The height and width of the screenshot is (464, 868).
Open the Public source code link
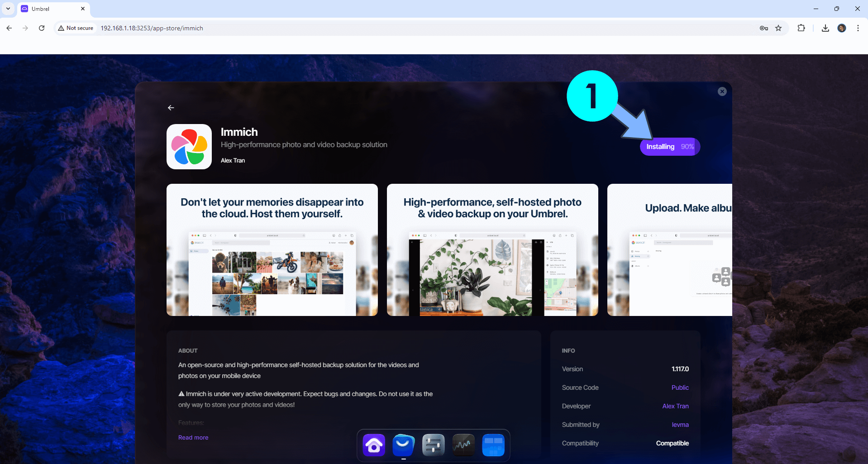click(x=680, y=387)
